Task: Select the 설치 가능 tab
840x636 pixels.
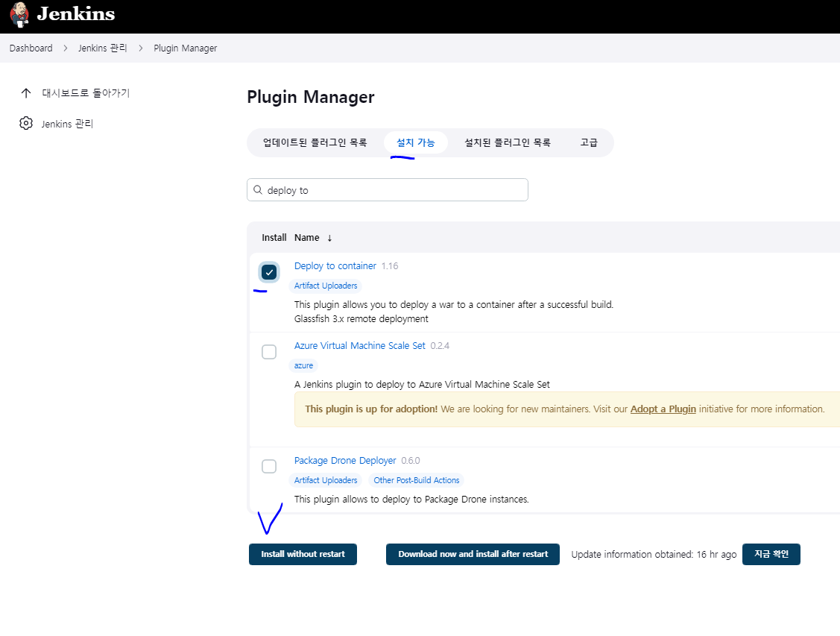Action: (416, 142)
